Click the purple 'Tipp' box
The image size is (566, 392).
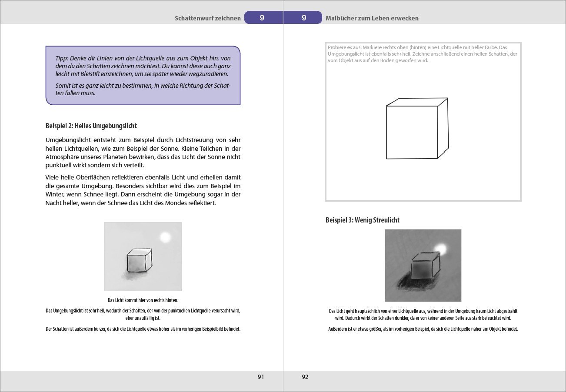coord(143,76)
